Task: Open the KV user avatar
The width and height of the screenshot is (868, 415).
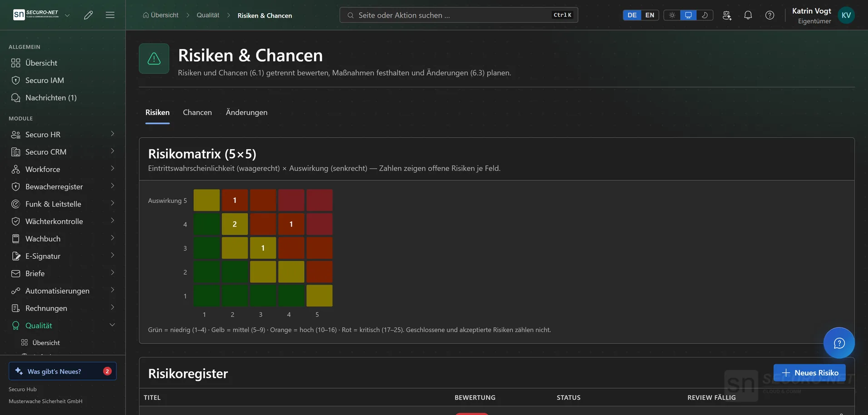Action: 846,15
